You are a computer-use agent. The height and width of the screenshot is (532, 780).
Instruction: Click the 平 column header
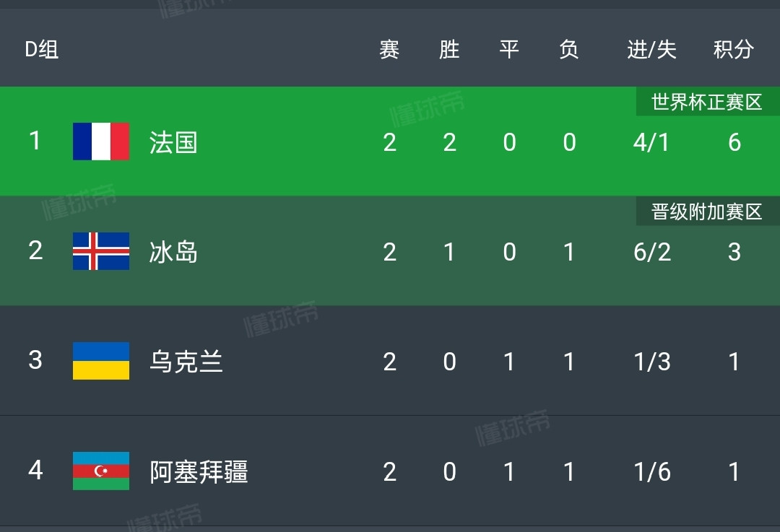point(509,49)
